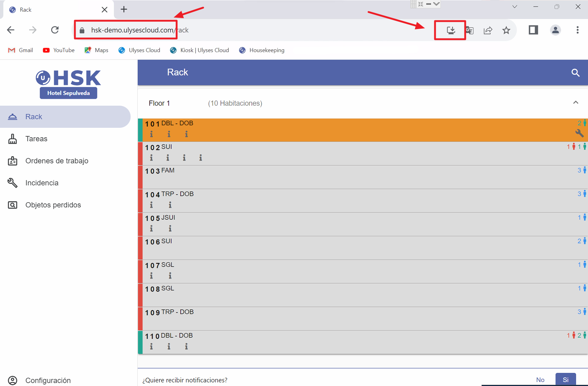588x386 pixels.
Task: Select Incidencia from sidebar menu
Action: (42, 183)
